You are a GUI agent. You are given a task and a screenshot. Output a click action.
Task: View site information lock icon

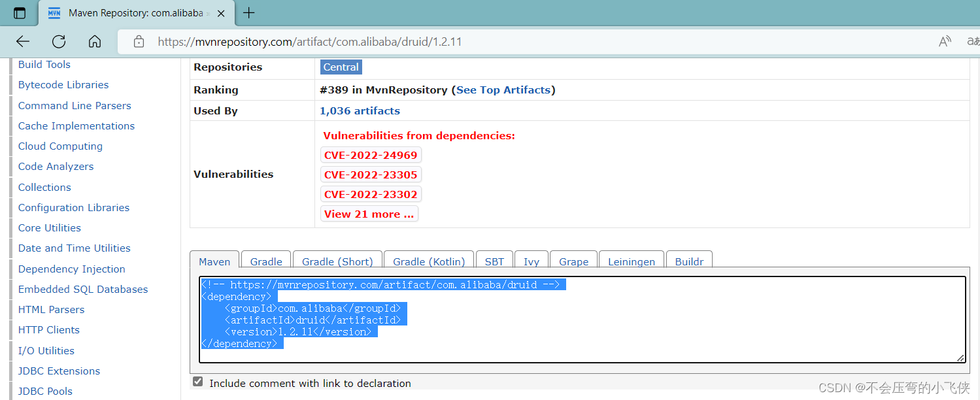139,42
